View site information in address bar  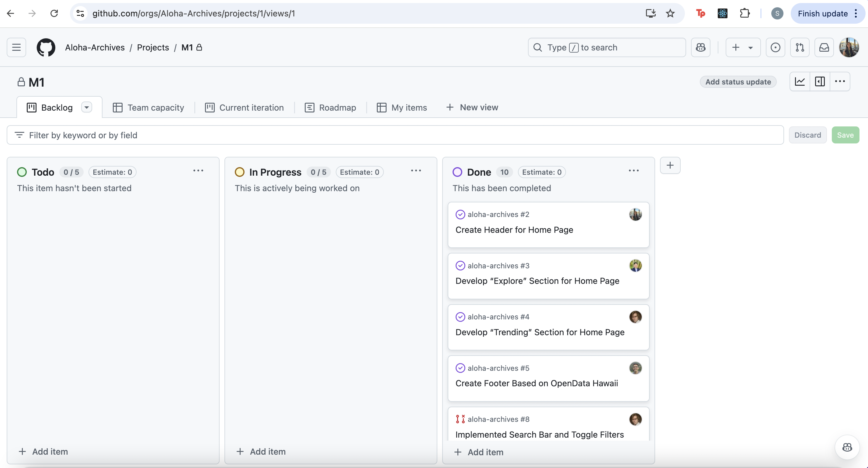pyautogui.click(x=80, y=13)
